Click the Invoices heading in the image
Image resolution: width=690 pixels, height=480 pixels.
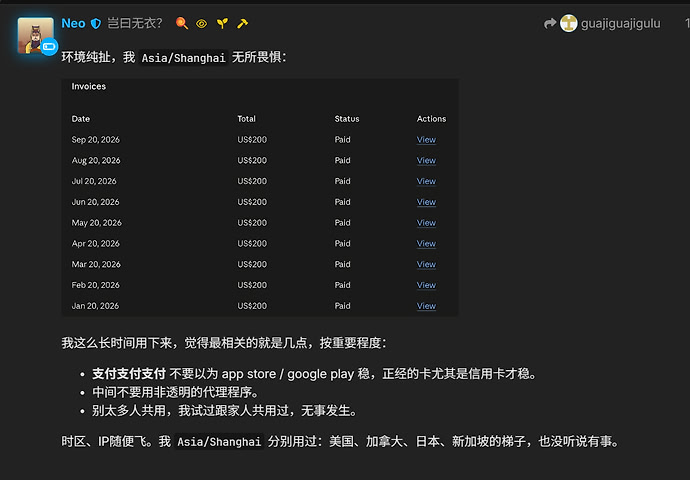point(88,87)
